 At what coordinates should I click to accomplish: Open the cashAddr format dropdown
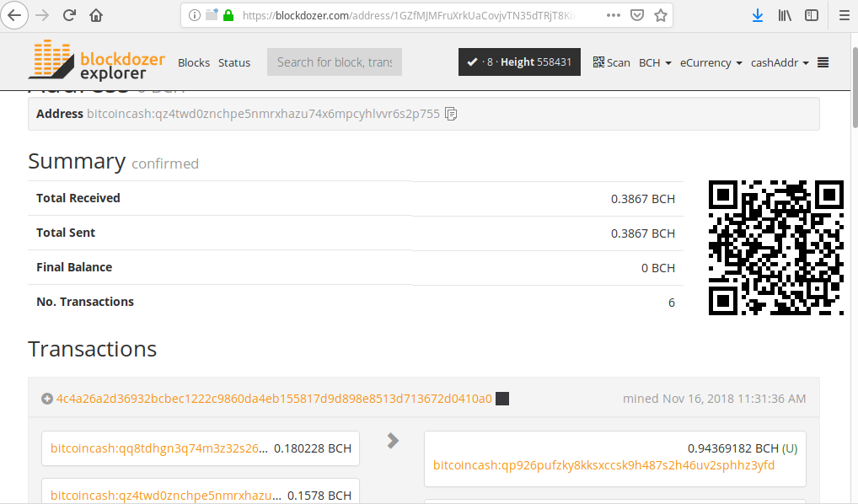pyautogui.click(x=780, y=62)
